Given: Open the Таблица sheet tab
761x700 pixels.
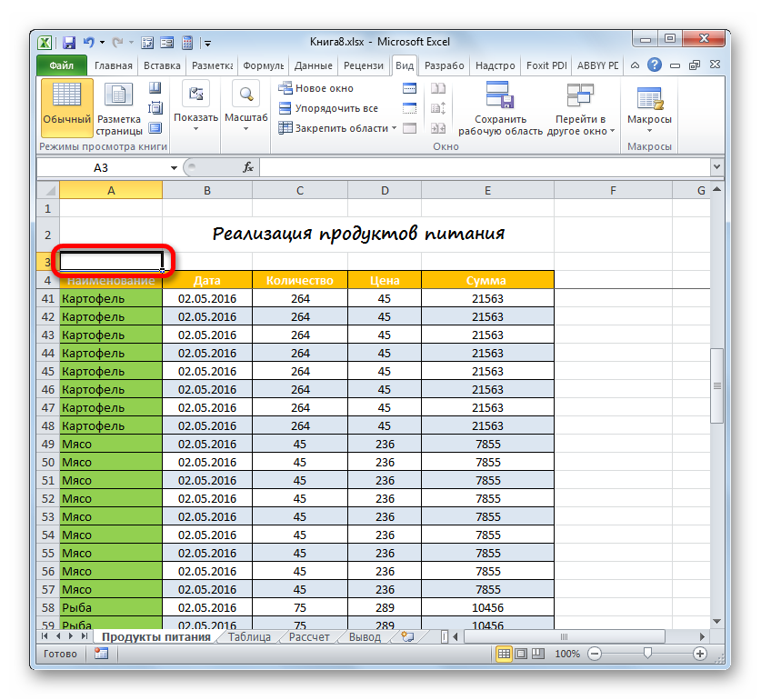Looking at the screenshot, I should coord(249,637).
